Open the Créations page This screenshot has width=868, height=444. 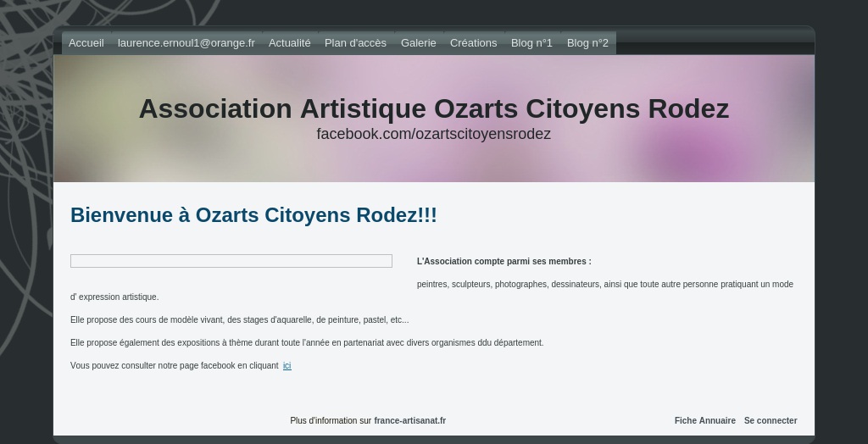click(x=473, y=43)
